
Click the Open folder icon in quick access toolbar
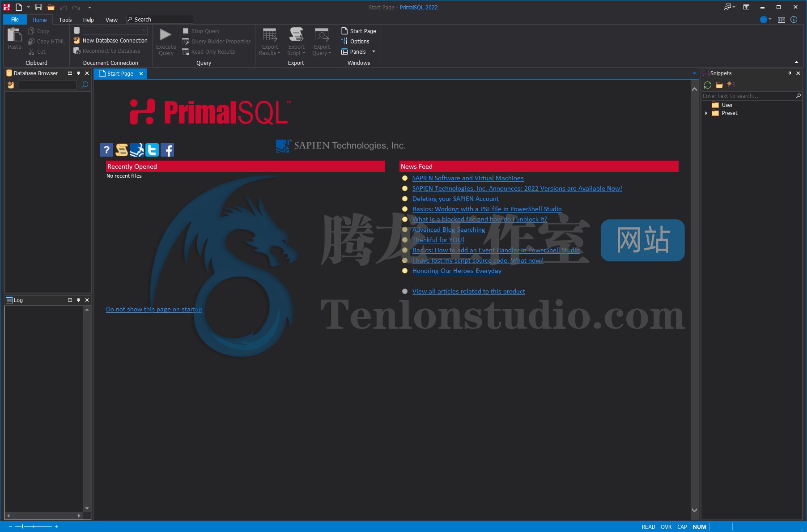pyautogui.click(x=51, y=7)
